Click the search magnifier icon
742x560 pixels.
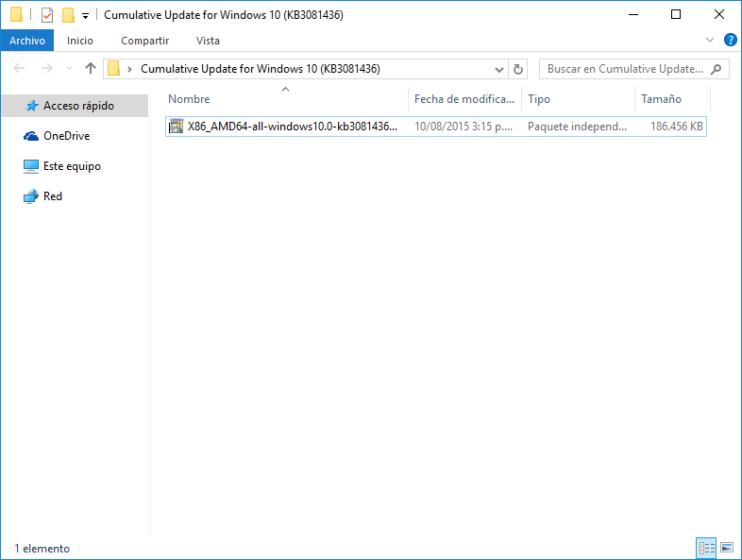tap(717, 69)
